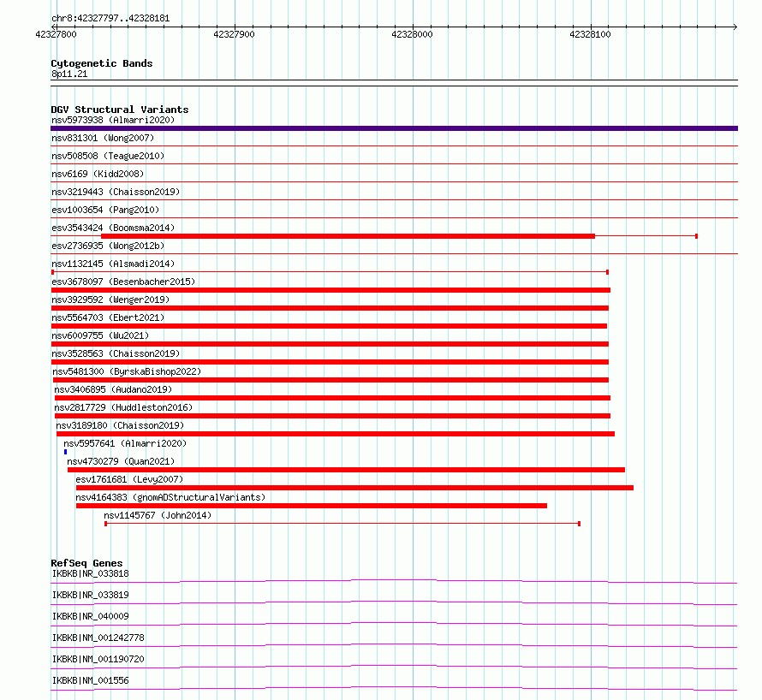
Task: Open variant nsv5481300 (ByrskaBishop2022) label
Action: pyautogui.click(x=127, y=371)
